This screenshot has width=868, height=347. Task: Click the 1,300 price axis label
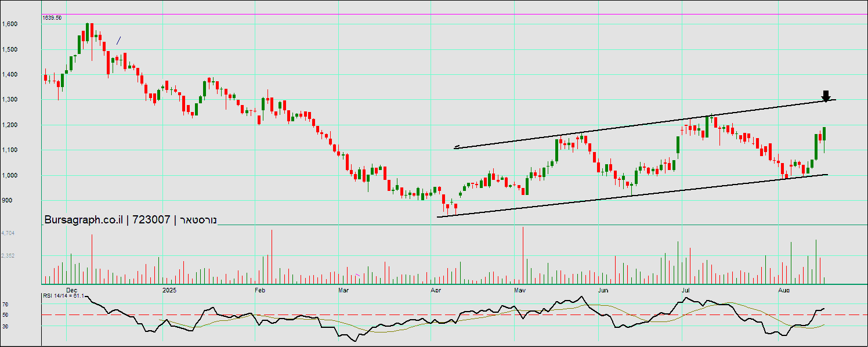coord(9,100)
